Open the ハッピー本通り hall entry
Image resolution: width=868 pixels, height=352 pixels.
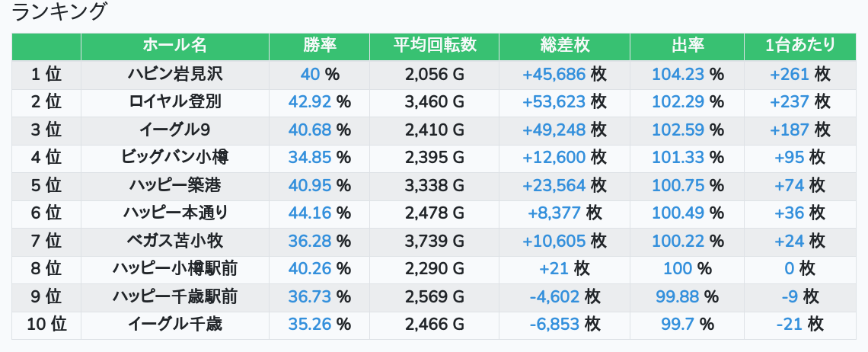coord(174,213)
